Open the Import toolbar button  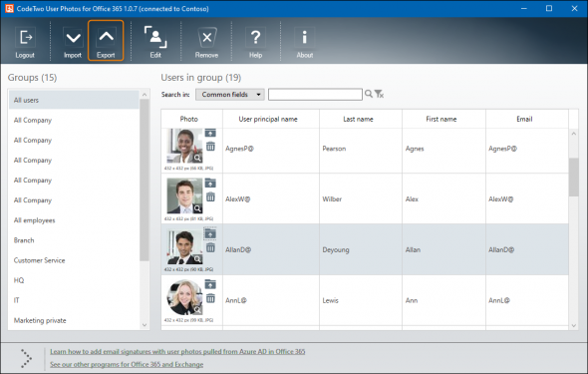(73, 41)
